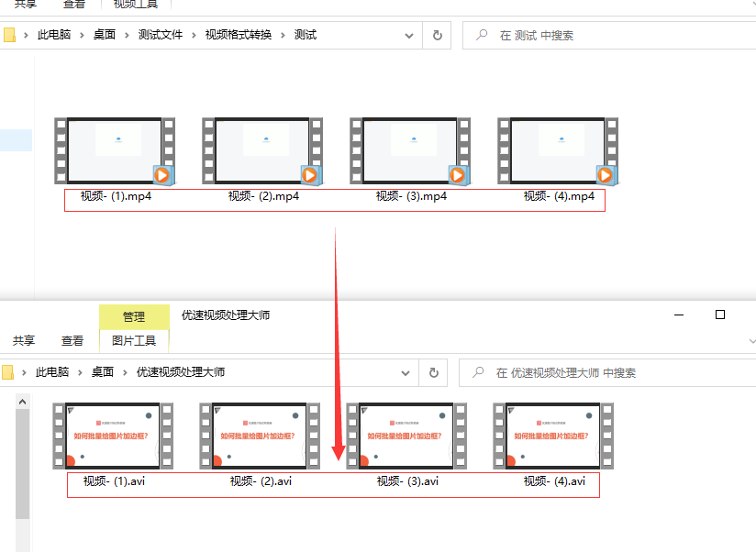Screen dimensions: 756x552
Task: Open address history dropdown in 测试 window
Action: (409, 36)
